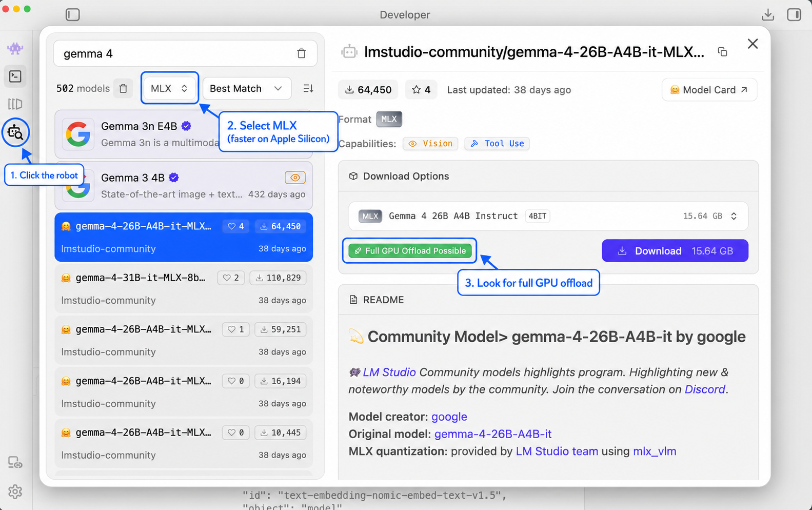
Task: Open the Discord link in README
Action: coord(705,389)
